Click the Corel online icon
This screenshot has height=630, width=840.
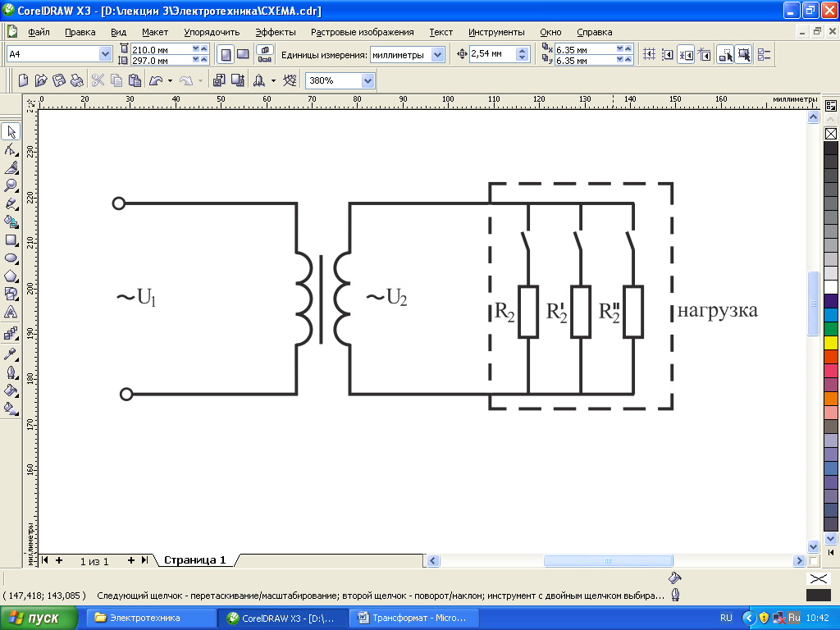coord(290,80)
